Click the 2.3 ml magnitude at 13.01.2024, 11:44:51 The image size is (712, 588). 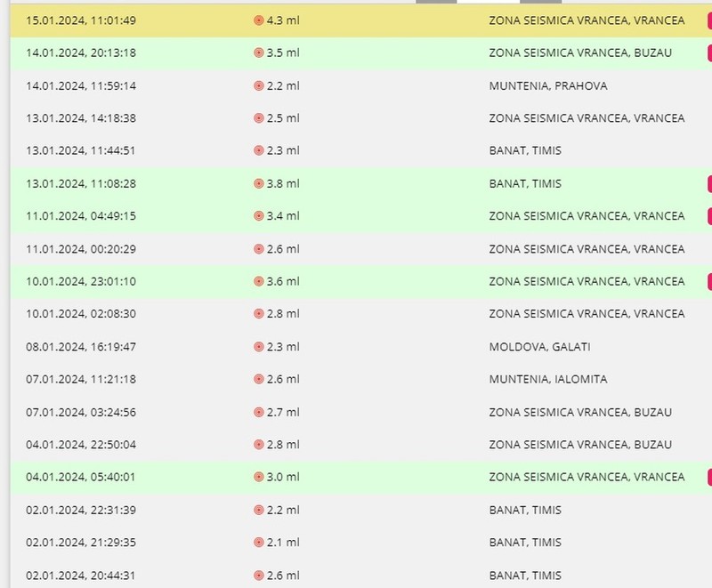(x=283, y=150)
